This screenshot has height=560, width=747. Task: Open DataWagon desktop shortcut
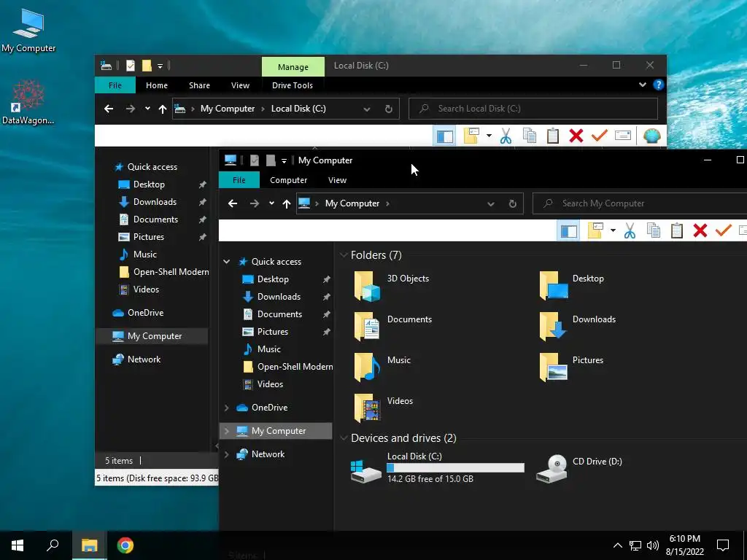pyautogui.click(x=28, y=102)
